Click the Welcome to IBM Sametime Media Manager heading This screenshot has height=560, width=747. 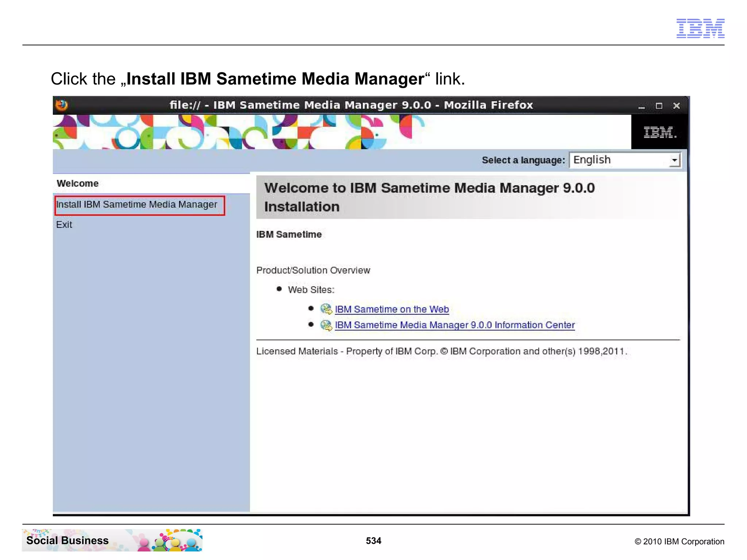coord(429,197)
